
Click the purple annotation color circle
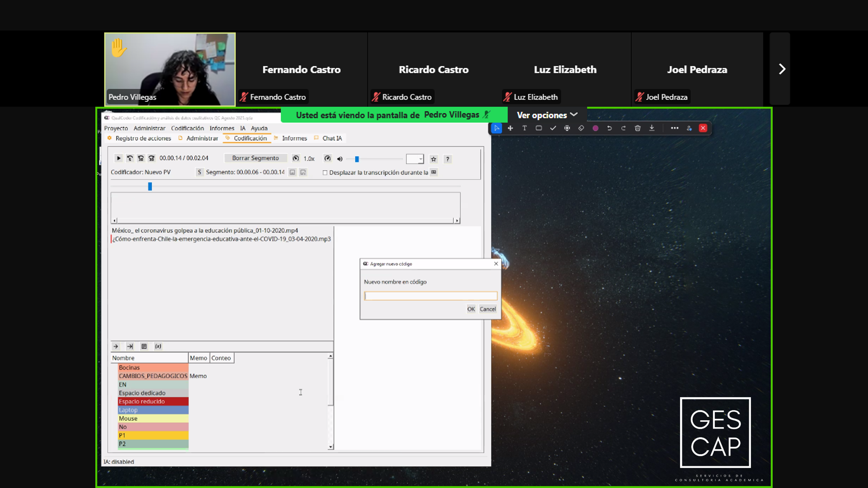tap(595, 128)
